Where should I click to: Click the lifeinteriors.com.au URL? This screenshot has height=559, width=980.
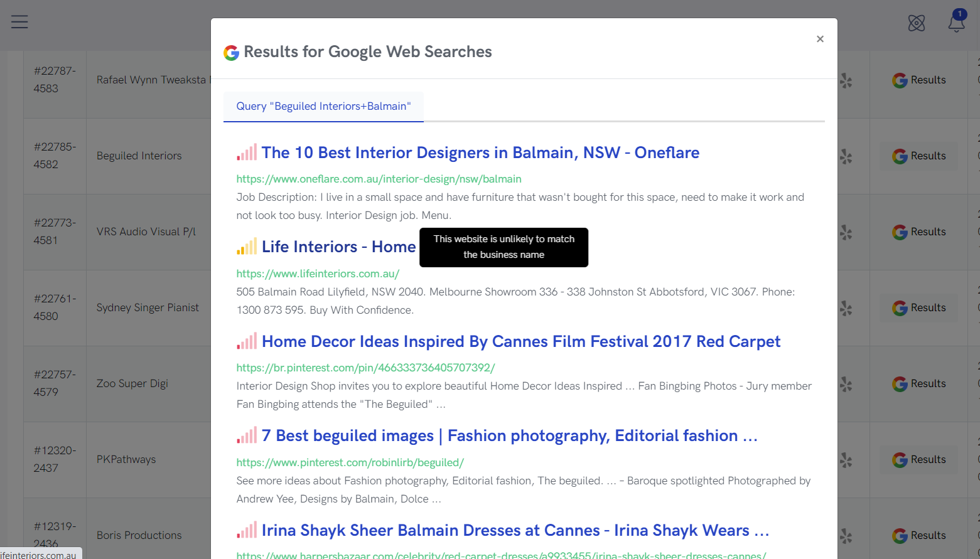coord(318,274)
